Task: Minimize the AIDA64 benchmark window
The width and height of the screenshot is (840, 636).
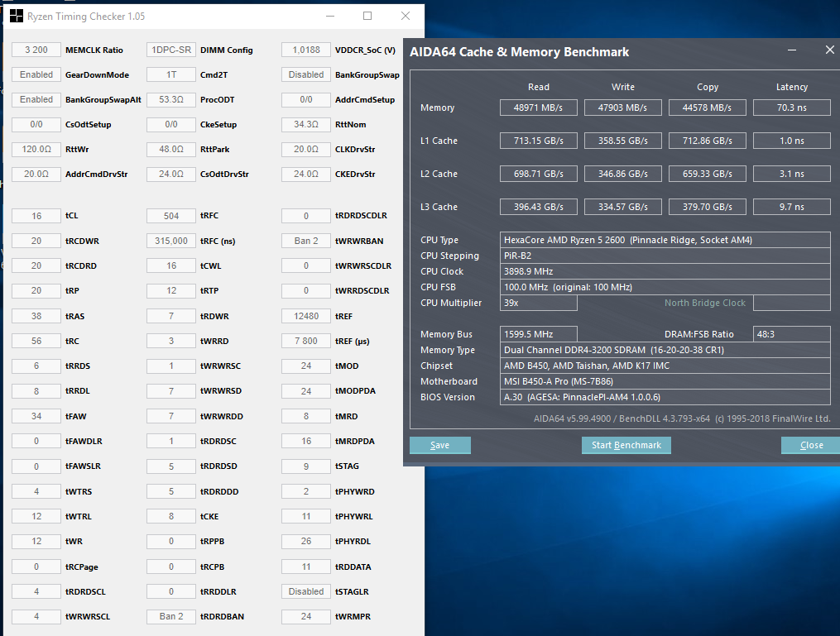Action: tap(792, 50)
